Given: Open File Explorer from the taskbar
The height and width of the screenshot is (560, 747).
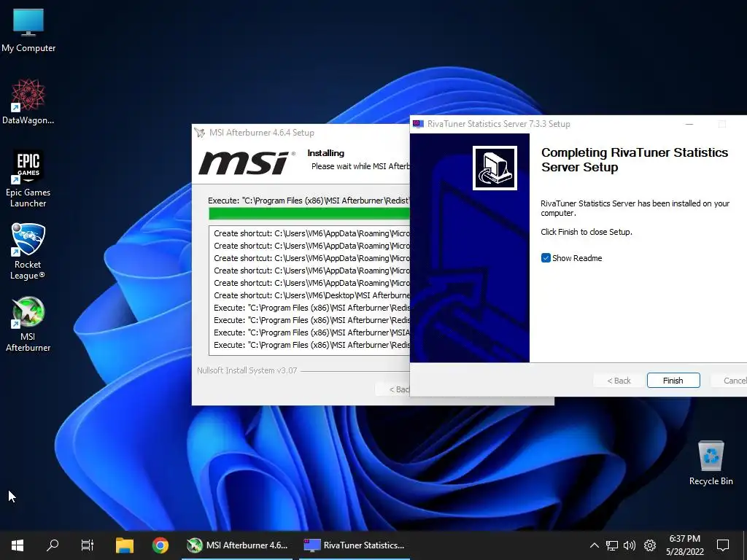Looking at the screenshot, I should tap(125, 545).
